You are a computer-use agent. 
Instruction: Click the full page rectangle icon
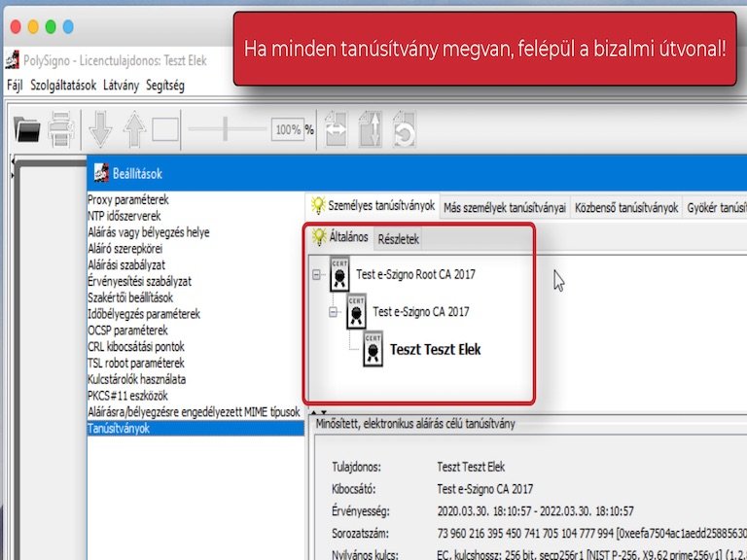point(165,129)
